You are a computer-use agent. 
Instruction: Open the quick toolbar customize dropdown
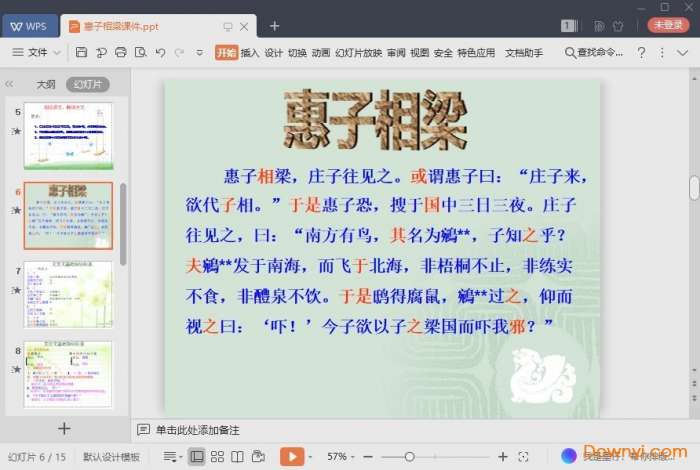200,53
